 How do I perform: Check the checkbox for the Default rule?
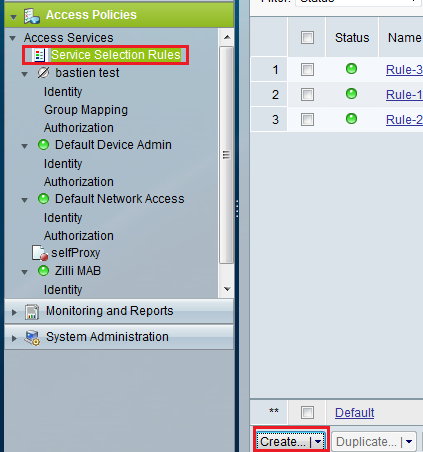pos(307,412)
